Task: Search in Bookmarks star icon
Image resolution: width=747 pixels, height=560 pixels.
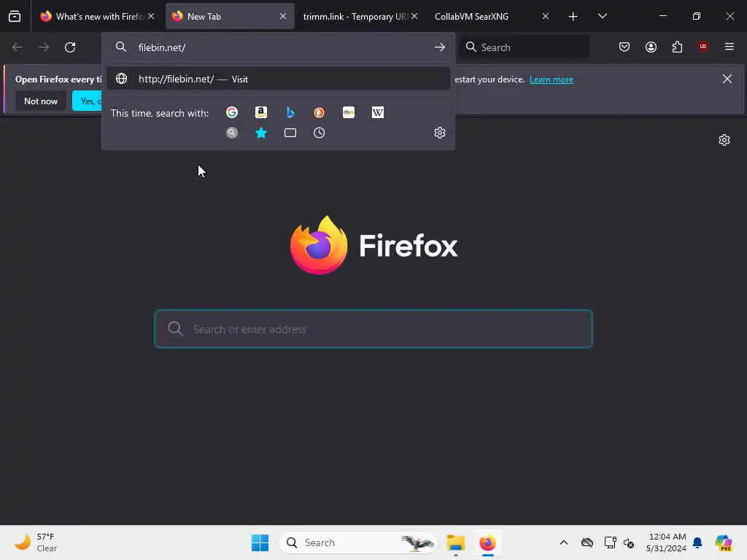Action: pos(261,133)
